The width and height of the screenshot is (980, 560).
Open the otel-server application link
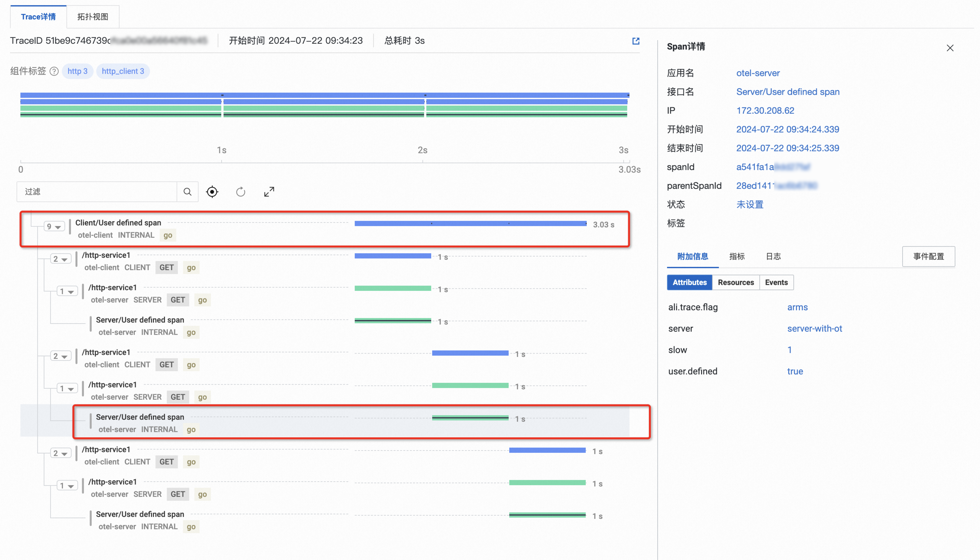tap(758, 73)
